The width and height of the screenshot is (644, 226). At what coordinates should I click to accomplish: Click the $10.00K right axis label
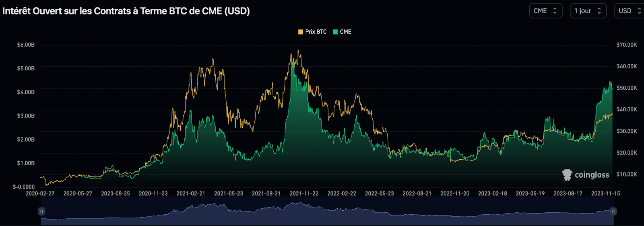point(627,174)
